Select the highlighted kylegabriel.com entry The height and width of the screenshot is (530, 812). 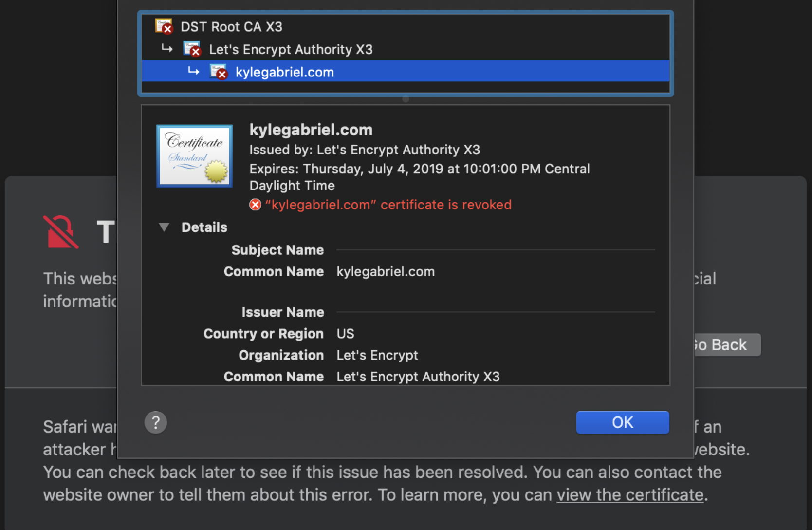click(x=284, y=71)
